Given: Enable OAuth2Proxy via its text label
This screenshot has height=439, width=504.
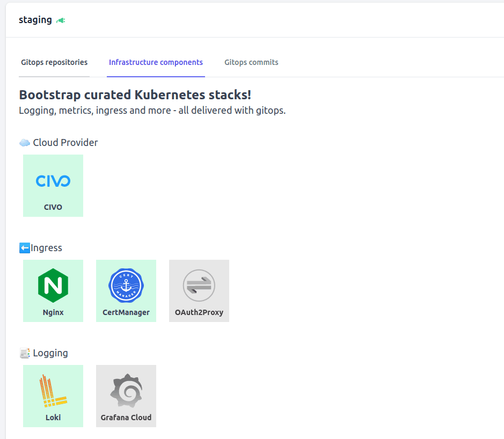Looking at the screenshot, I should pyautogui.click(x=199, y=312).
